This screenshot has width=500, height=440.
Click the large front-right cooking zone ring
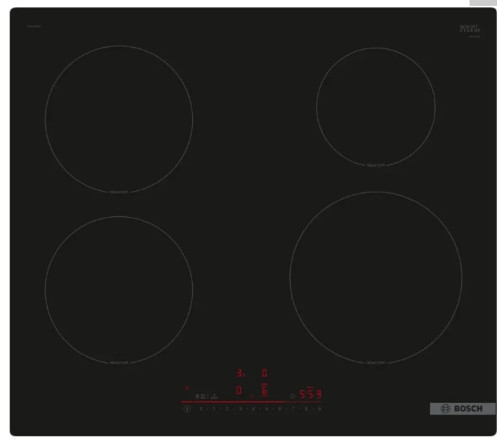376,278
